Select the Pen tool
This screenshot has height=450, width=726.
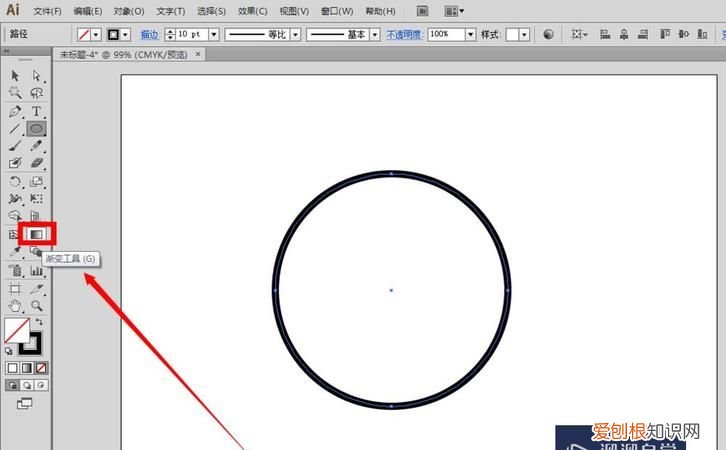15,111
